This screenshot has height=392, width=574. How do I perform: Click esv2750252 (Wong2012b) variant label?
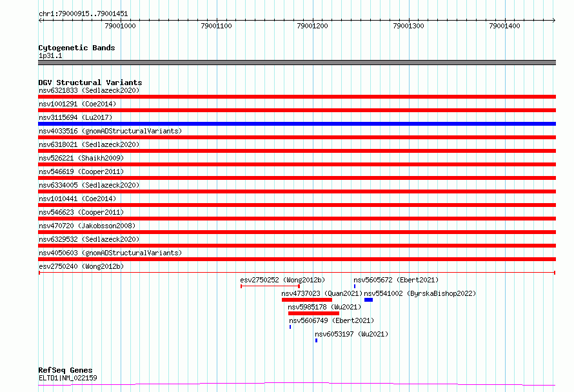click(x=282, y=280)
